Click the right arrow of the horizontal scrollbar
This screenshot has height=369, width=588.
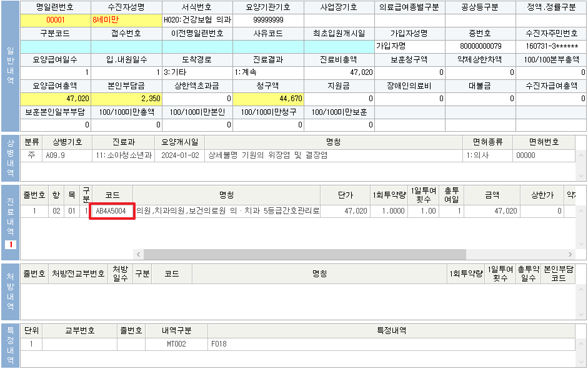click(x=570, y=255)
